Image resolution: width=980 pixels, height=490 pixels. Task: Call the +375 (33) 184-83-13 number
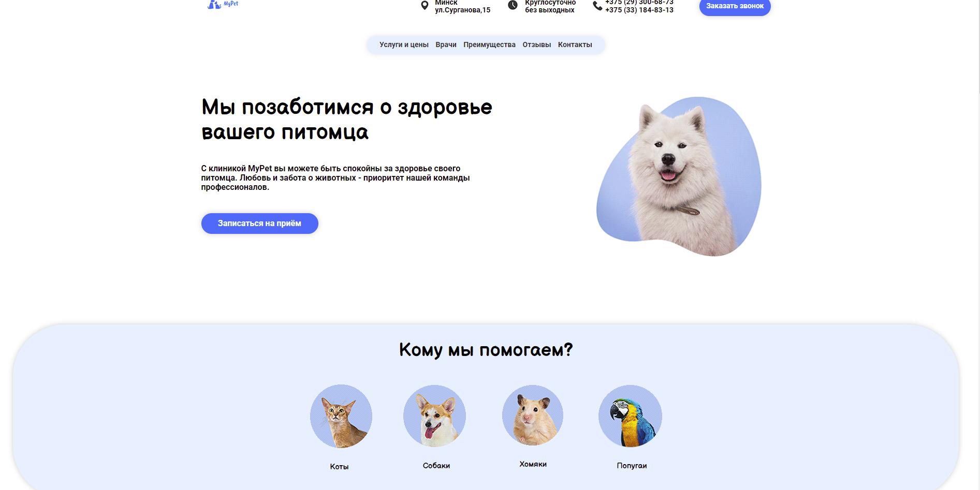click(639, 10)
